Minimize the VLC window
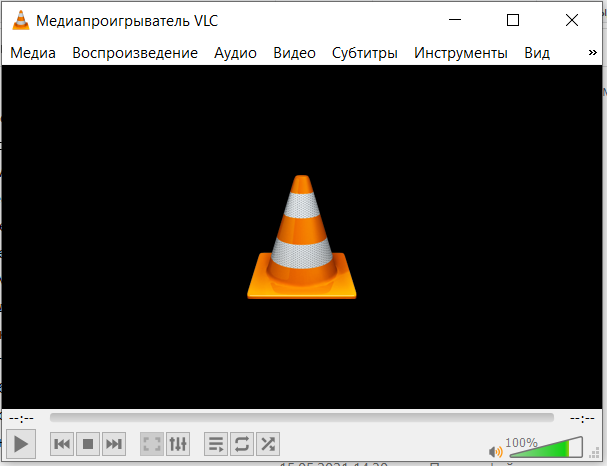This screenshot has width=607, height=466. [455, 20]
